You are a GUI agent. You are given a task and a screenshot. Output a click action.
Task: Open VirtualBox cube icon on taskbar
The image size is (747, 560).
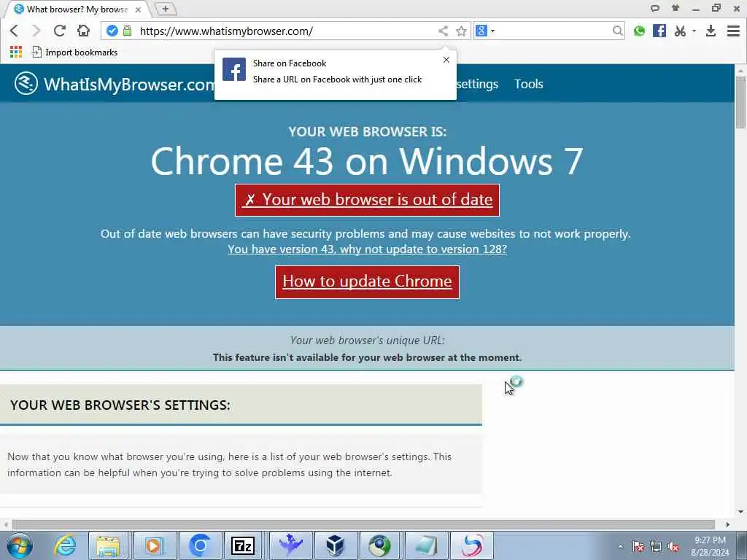coord(335,545)
